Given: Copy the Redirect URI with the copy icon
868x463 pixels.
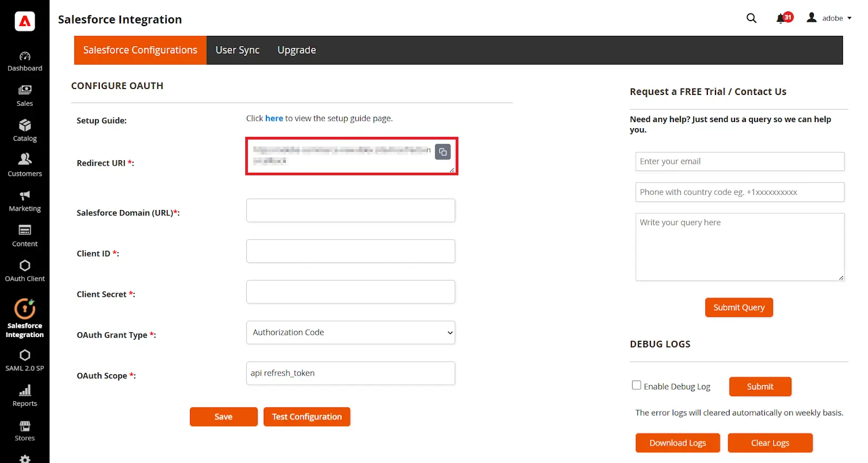Looking at the screenshot, I should pos(443,152).
